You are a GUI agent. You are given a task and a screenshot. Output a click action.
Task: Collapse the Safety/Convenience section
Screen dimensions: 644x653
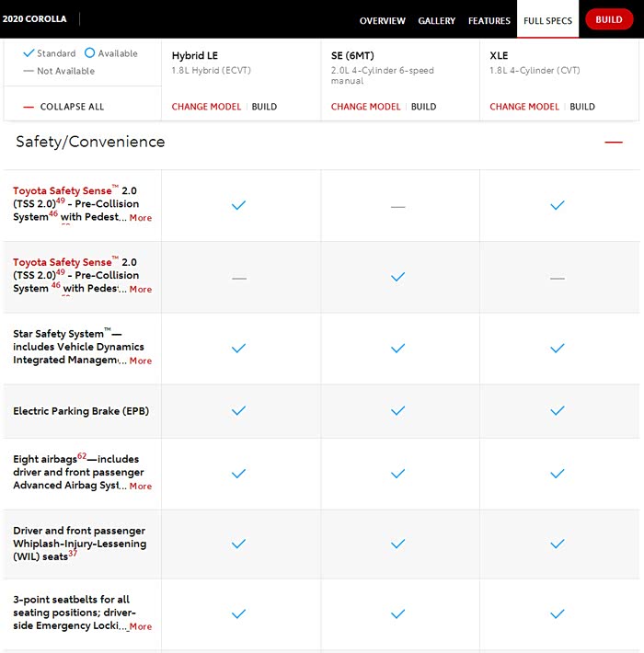(613, 143)
